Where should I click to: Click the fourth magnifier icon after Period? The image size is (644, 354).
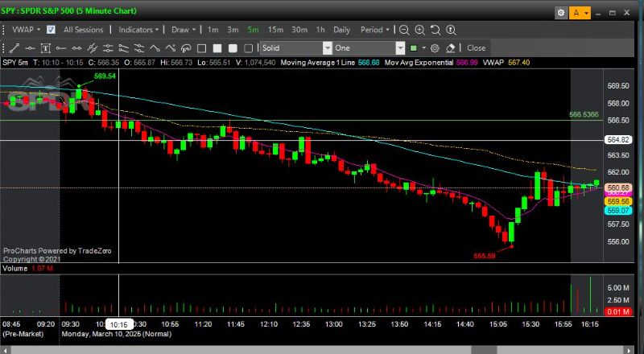[451, 30]
